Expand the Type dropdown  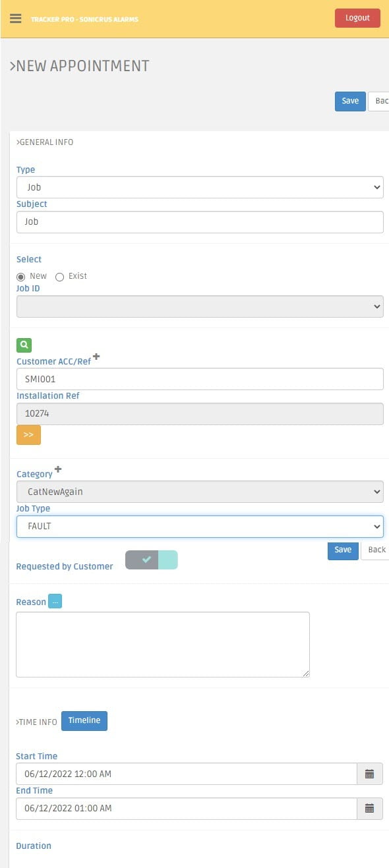200,187
